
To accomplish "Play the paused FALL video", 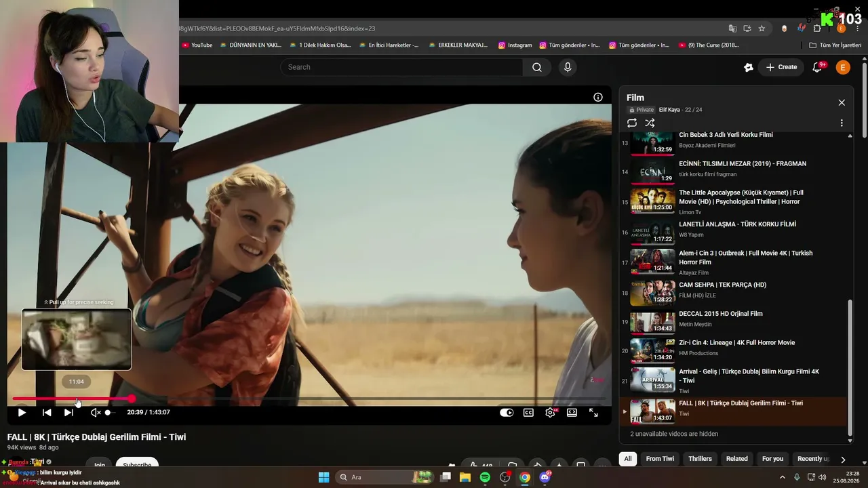I will (22, 412).
